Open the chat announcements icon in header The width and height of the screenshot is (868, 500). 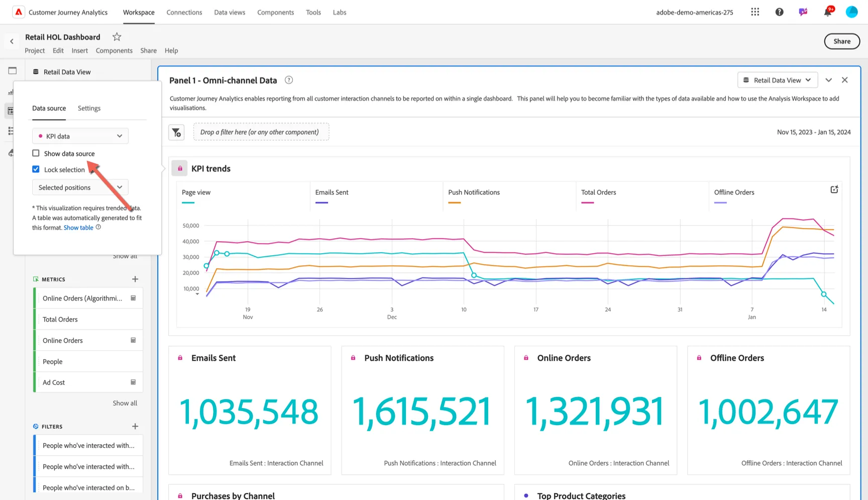point(803,12)
